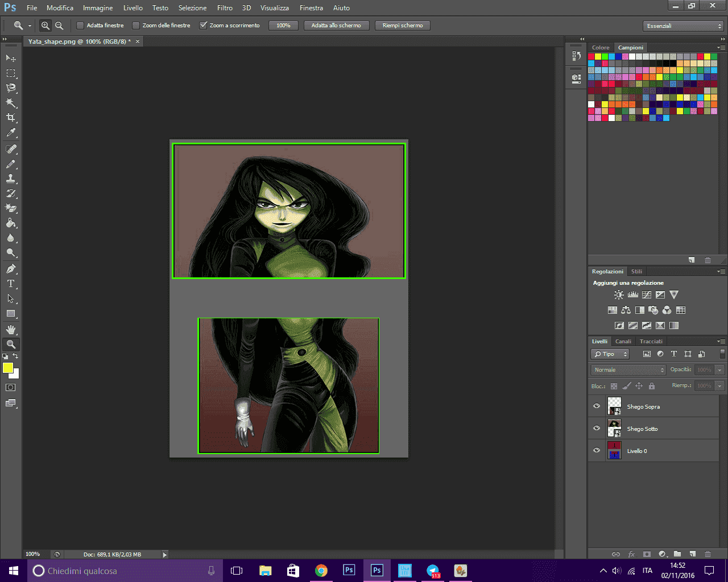Hide the Livello 0 layer
The image size is (728, 582).
pos(597,451)
